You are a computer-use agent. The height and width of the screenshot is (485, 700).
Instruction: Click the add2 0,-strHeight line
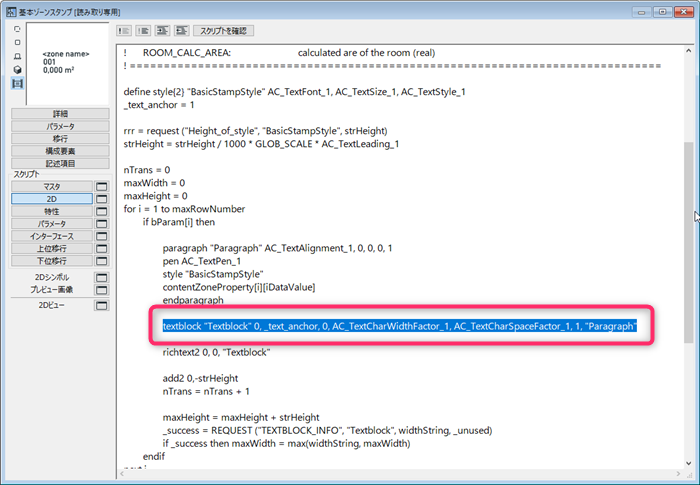200,378
